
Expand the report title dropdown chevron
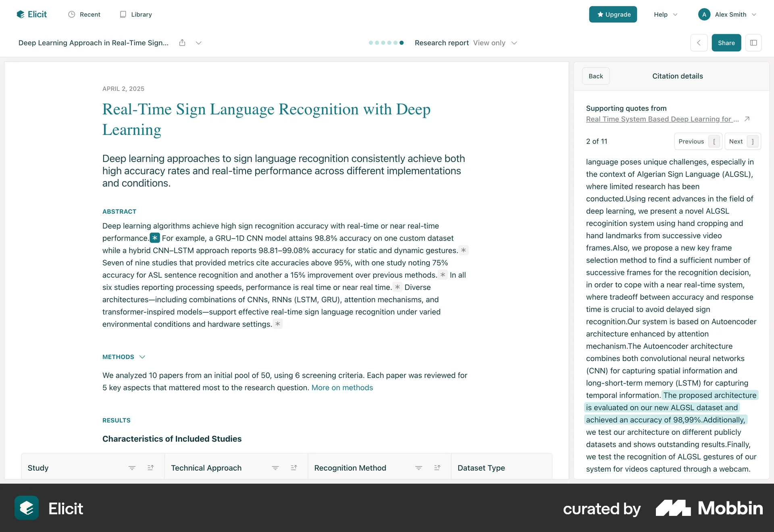coord(198,43)
